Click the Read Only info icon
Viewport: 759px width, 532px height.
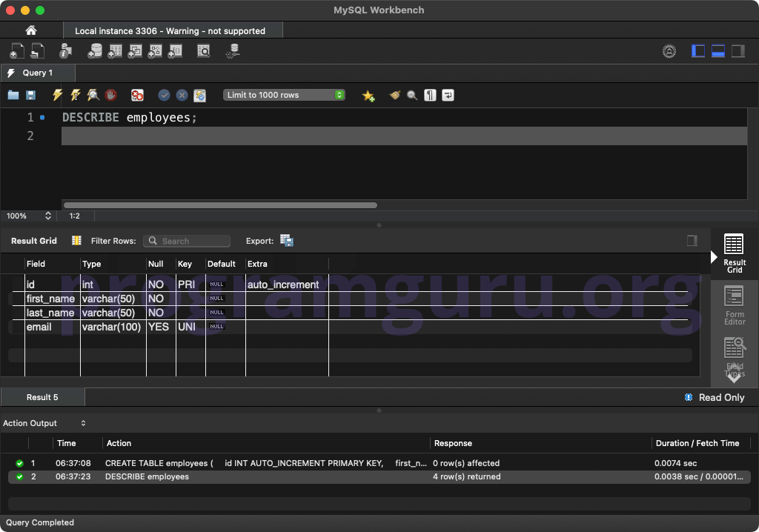coord(689,397)
